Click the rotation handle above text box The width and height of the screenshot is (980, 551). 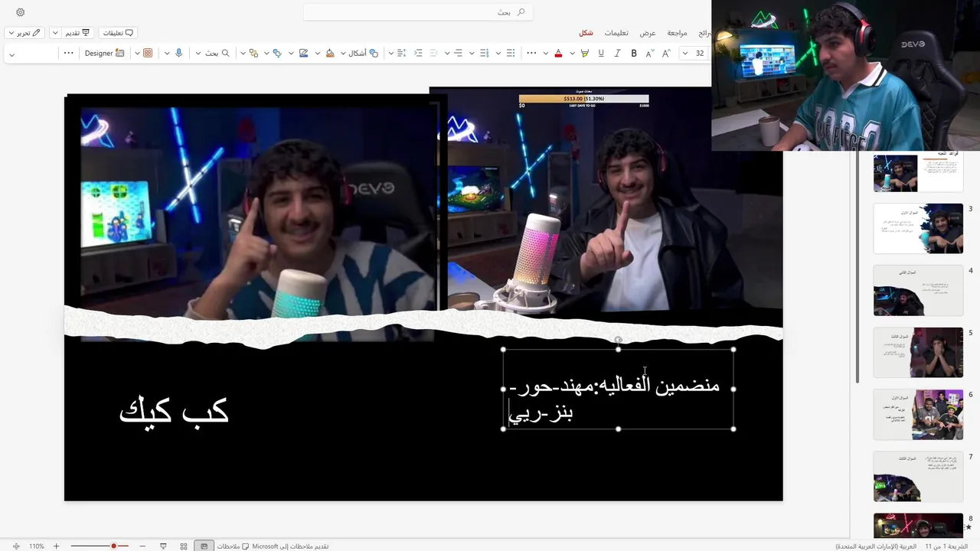pyautogui.click(x=618, y=340)
